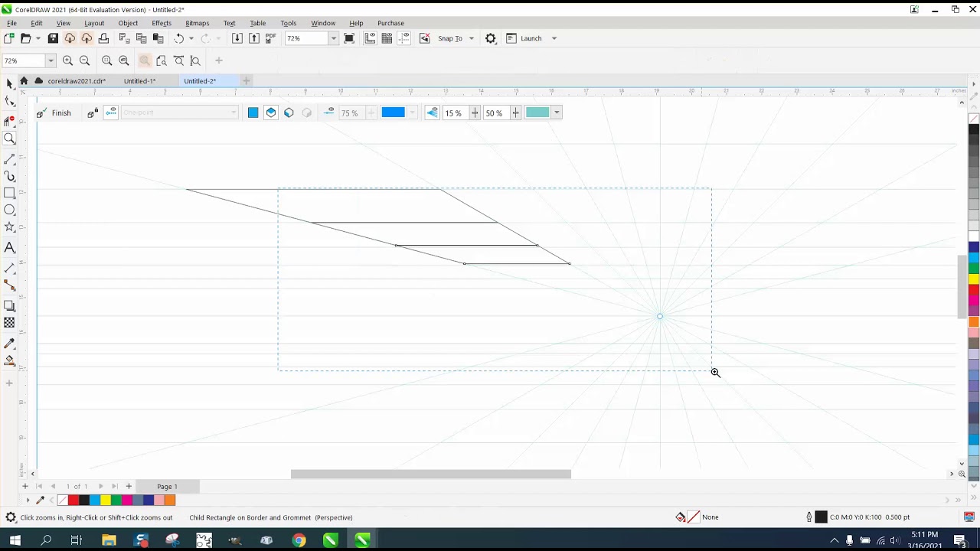Expand the Snap To dropdown
Image resolution: width=980 pixels, height=551 pixels.
pos(472,38)
